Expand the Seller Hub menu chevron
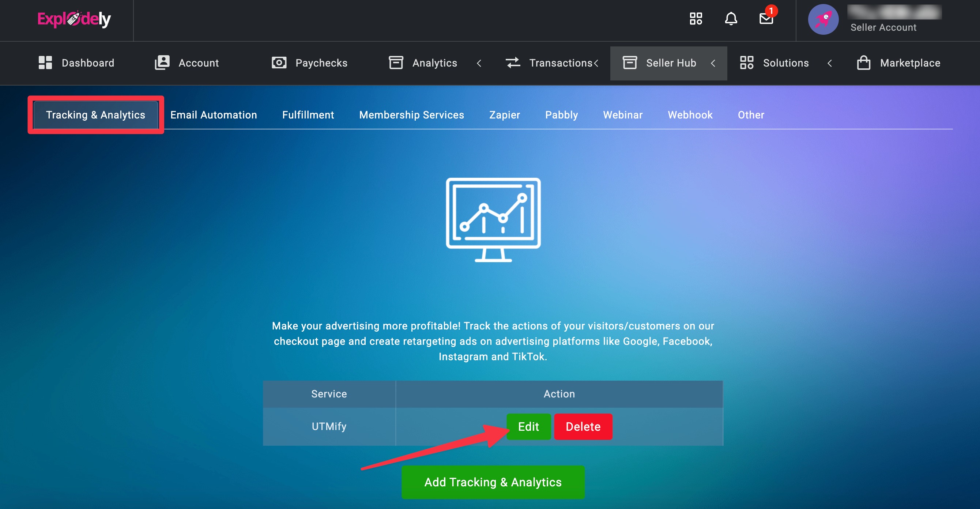This screenshot has width=980, height=509. tap(713, 63)
